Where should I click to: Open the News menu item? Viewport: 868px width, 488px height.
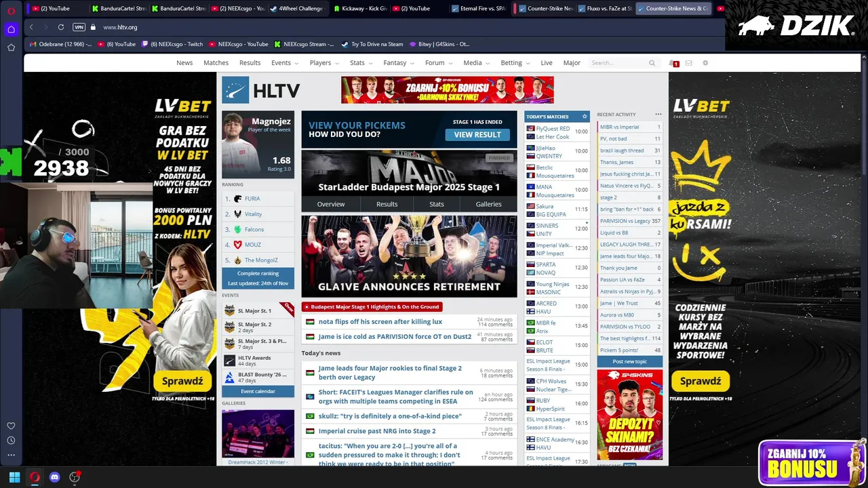click(x=184, y=63)
